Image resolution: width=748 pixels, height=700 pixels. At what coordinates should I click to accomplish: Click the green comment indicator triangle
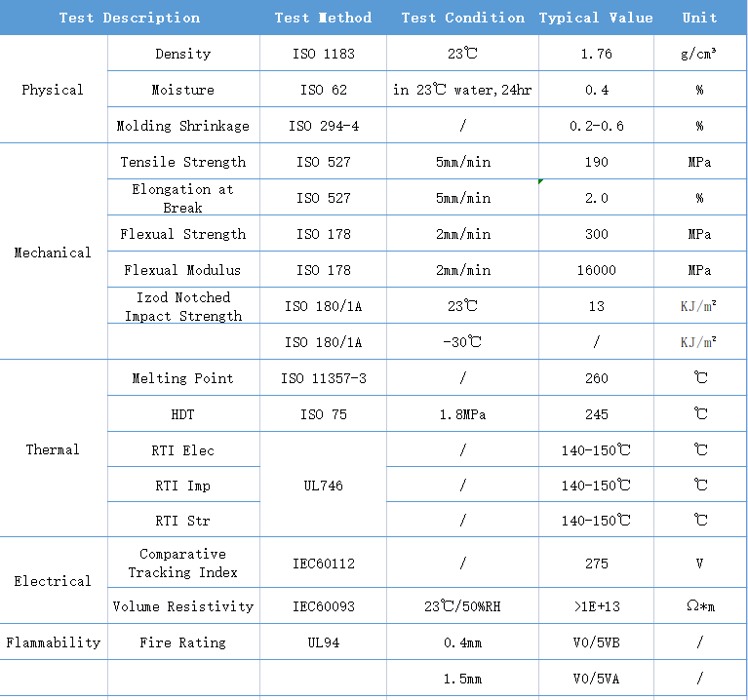540,181
